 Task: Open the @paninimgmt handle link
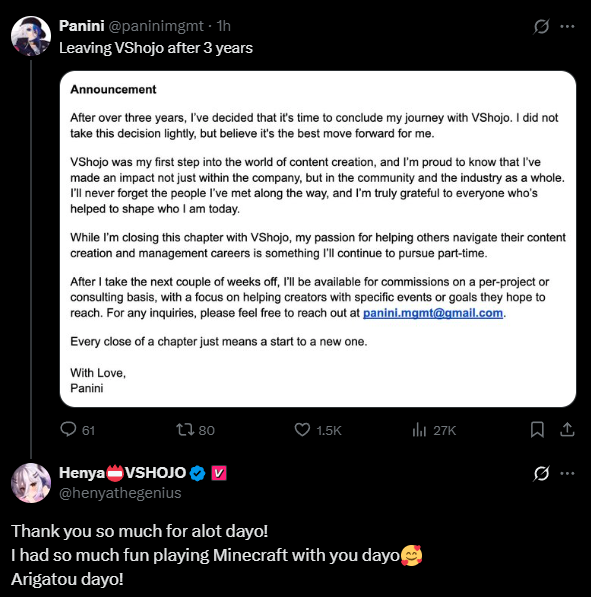tap(156, 26)
